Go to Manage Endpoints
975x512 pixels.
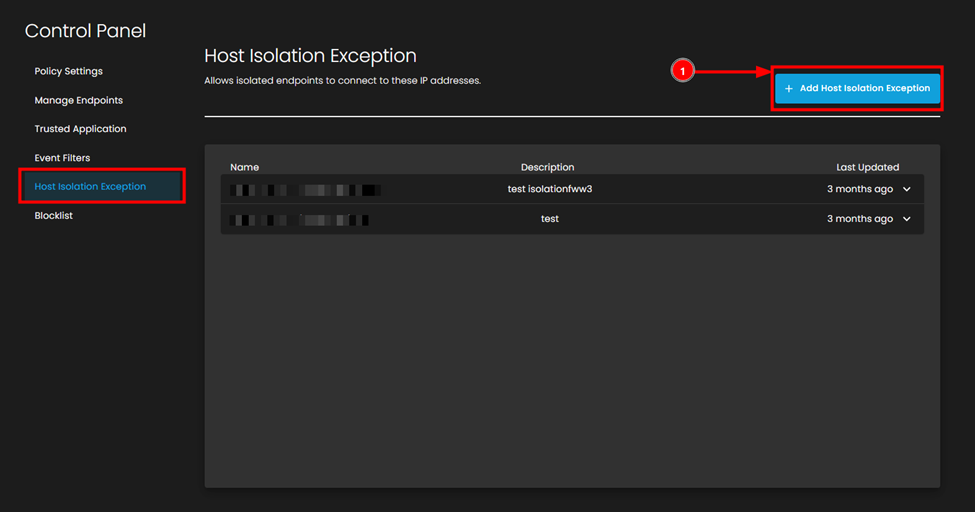click(x=78, y=100)
